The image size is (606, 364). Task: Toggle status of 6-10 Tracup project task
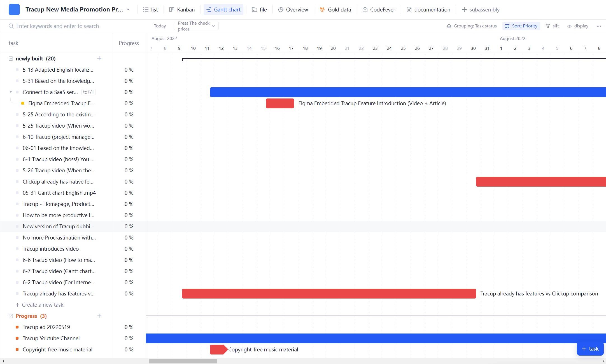(x=17, y=137)
